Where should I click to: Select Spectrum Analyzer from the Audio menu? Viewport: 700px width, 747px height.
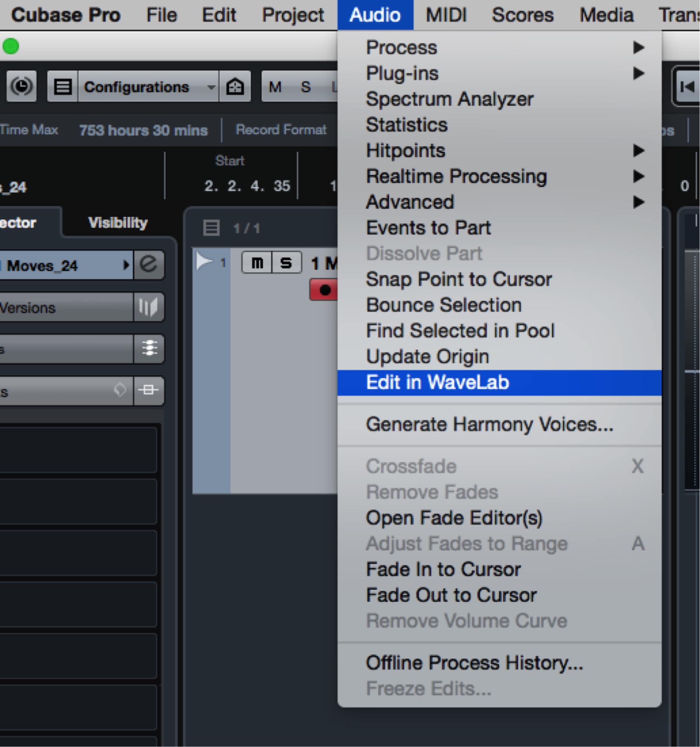(x=499, y=99)
